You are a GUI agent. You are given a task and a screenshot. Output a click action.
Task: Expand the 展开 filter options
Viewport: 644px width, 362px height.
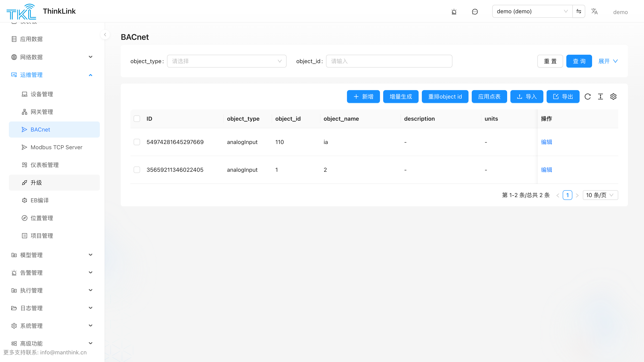(608, 61)
